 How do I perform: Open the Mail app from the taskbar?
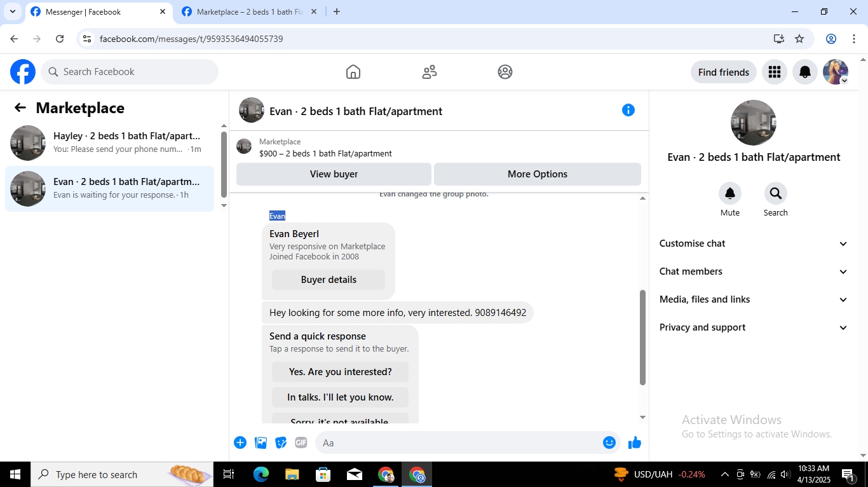pos(354,474)
